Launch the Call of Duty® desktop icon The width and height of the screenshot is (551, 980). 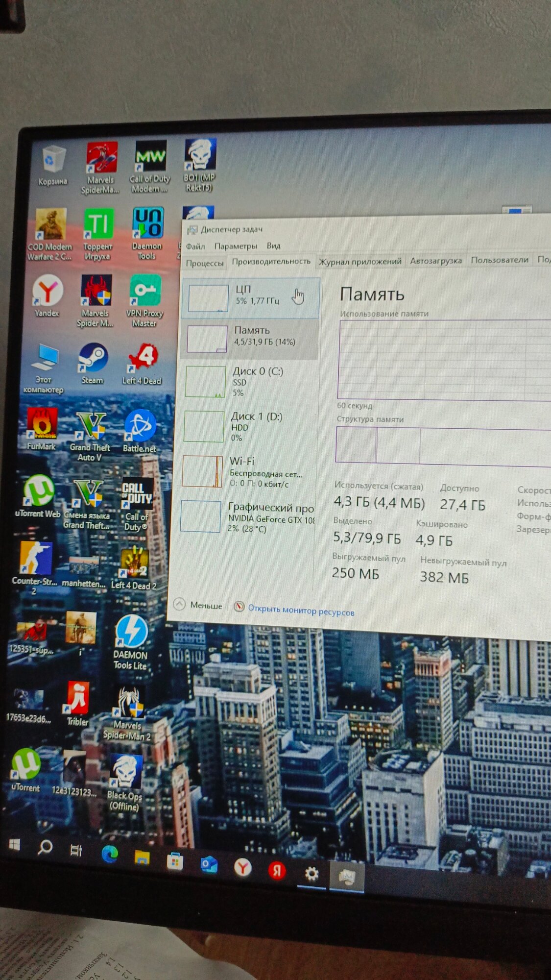(137, 505)
